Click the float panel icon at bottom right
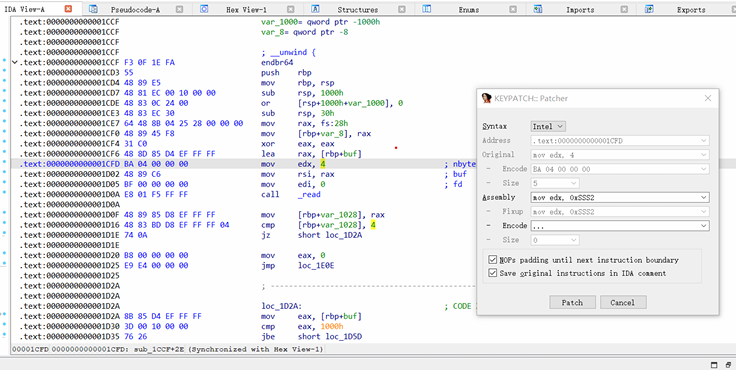736x370 pixels. (728, 365)
